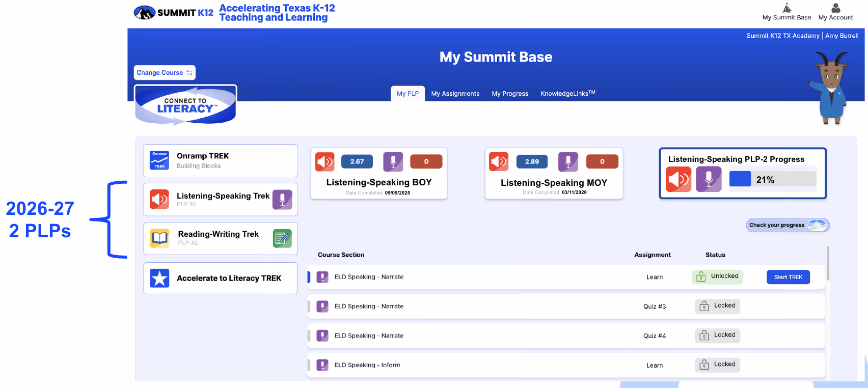Image resolution: width=868 pixels, height=388 pixels.
Task: Click Locked status in Quiz #3 row
Action: 718,306
